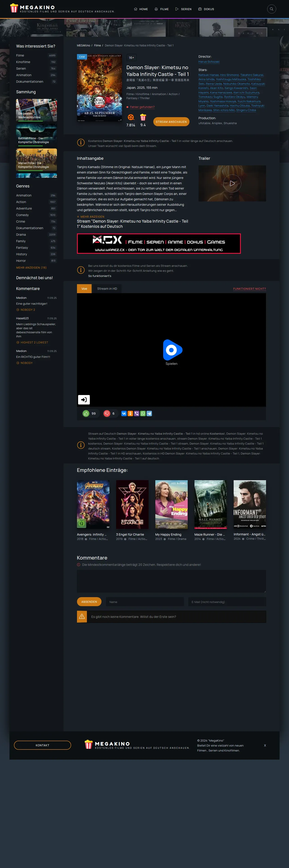The width and height of the screenshot is (289, 868).
Task: Open MEGAKino breadcrumb link
Action: coord(84,46)
